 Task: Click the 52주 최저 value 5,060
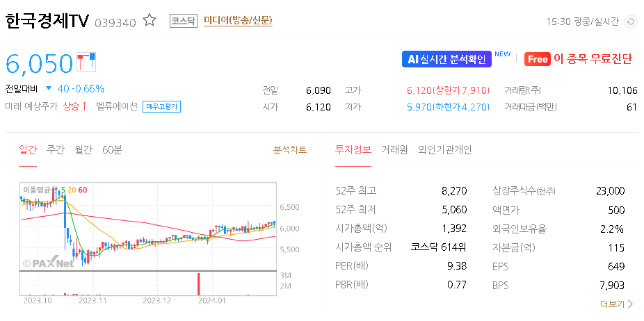[x=456, y=210]
